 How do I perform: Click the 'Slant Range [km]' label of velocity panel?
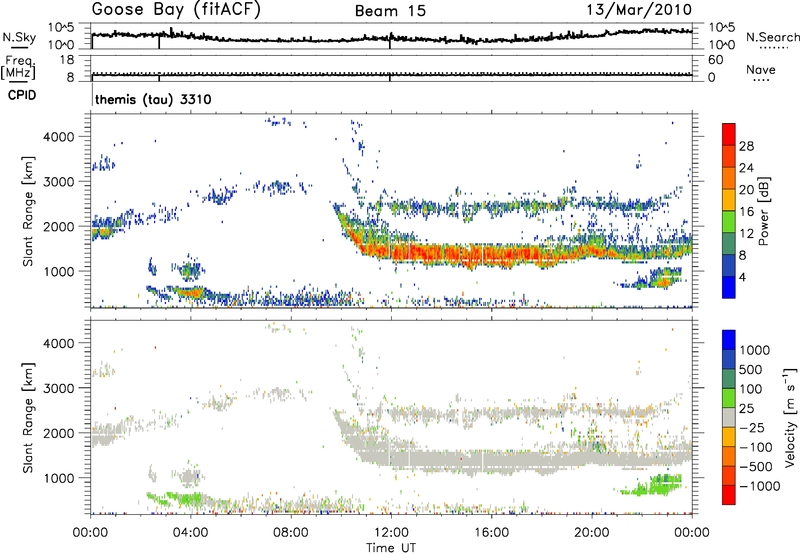(x=28, y=418)
